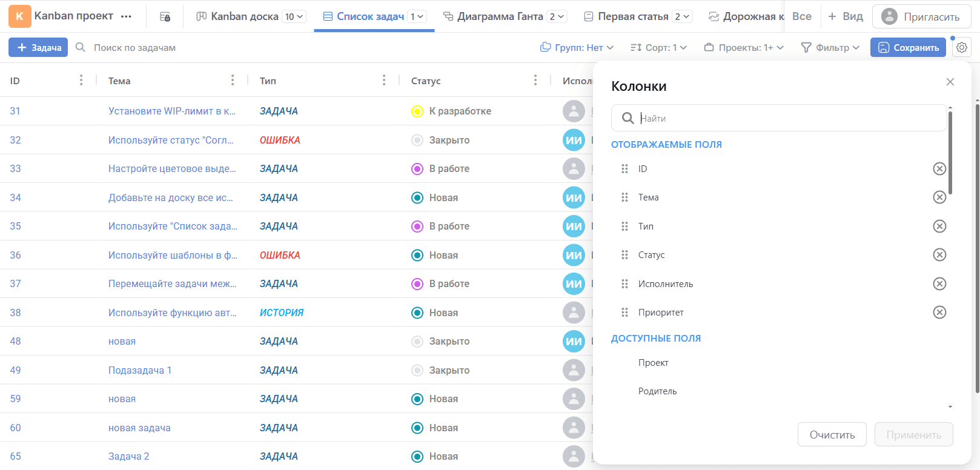Click the Сохранить button
980x470 pixels.
point(908,47)
